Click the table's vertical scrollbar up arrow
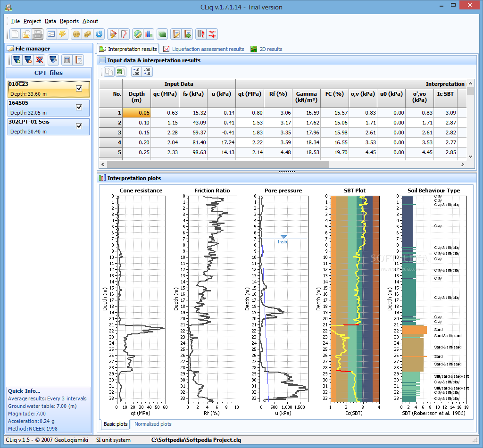Viewport: 483px width, 448px height. [470, 84]
